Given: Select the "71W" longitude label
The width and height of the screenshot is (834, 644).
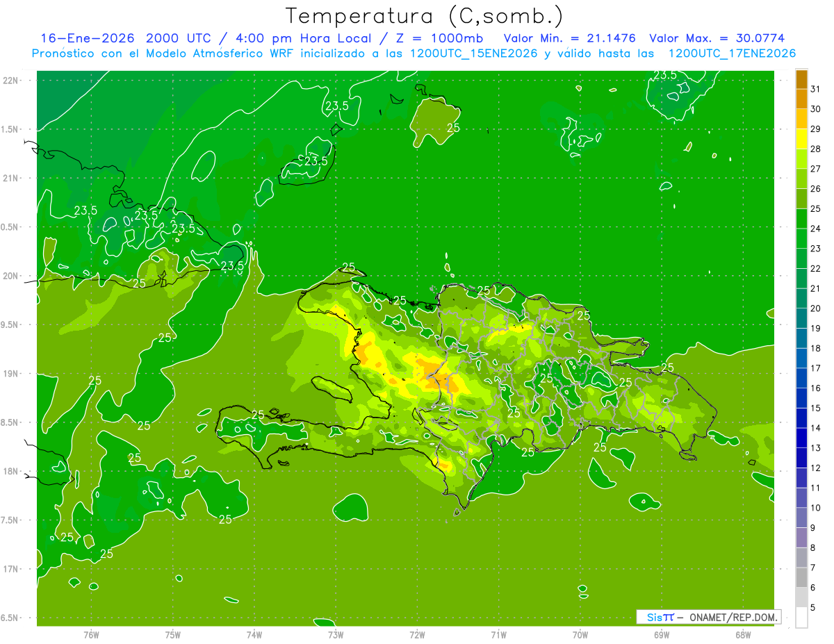Looking at the screenshot, I should click(498, 634).
